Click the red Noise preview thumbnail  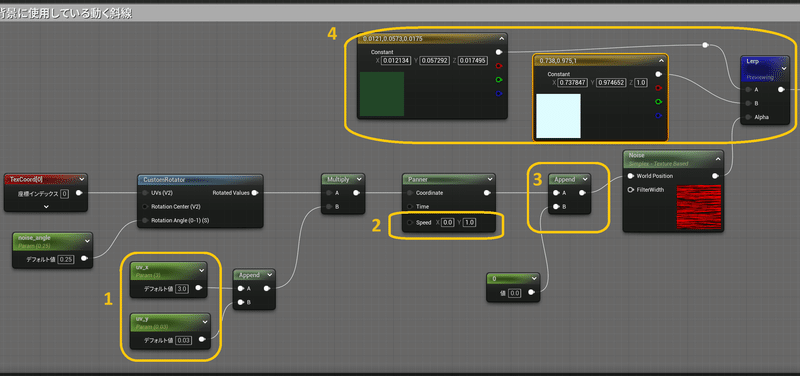click(698, 207)
